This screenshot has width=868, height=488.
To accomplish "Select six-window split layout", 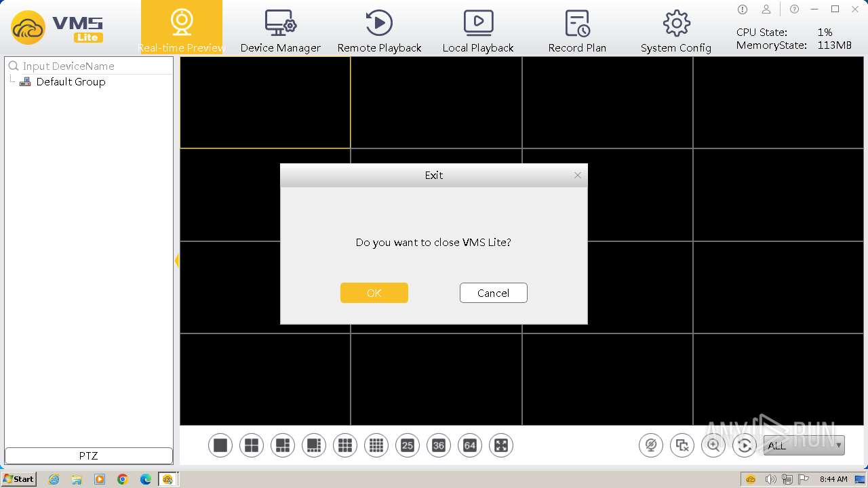I will [283, 445].
